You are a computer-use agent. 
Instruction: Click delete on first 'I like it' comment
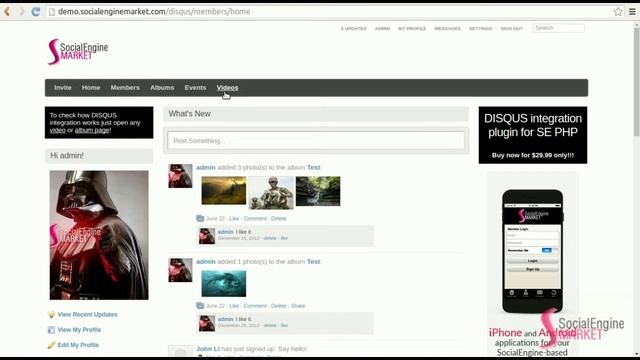270,238
